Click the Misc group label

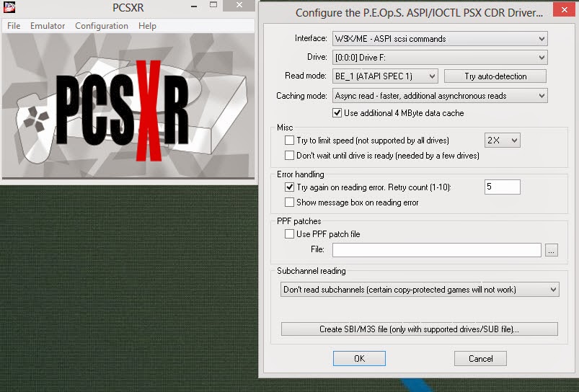[x=285, y=128]
